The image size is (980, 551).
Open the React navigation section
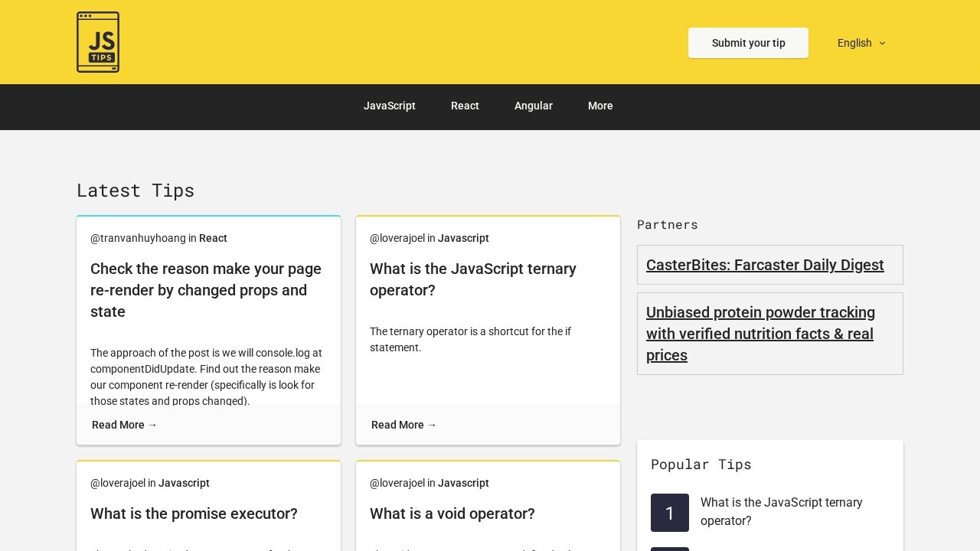tap(465, 106)
